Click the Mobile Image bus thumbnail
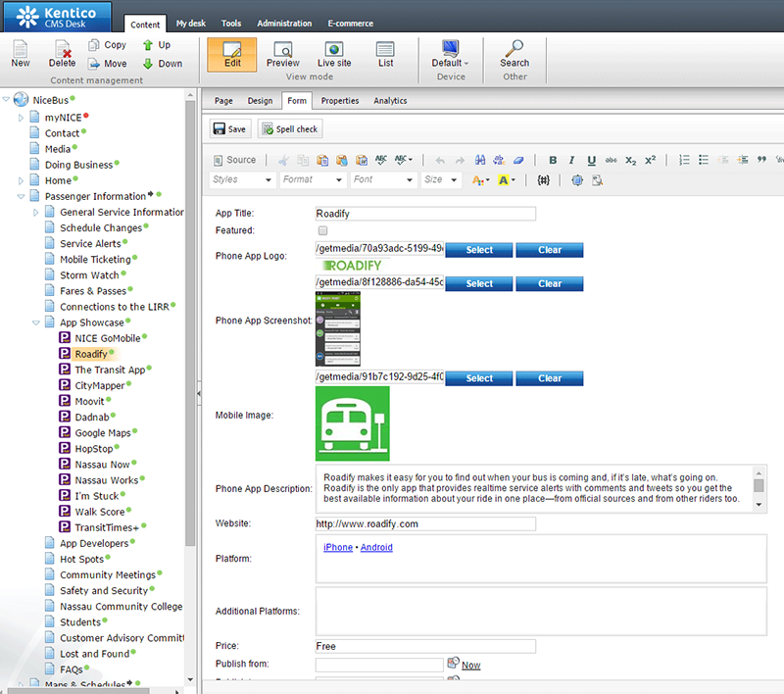This screenshot has width=784, height=694. point(353,423)
